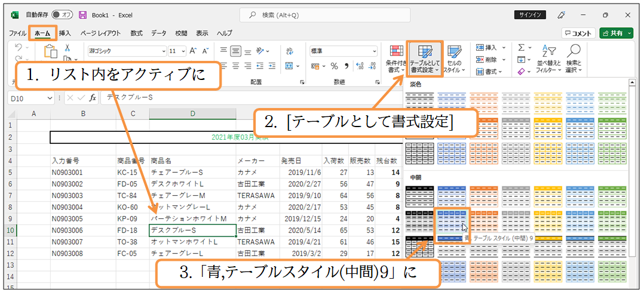This screenshot has width=644, height=293.
Task: Open the 標準 number format dropdown
Action: [374, 51]
